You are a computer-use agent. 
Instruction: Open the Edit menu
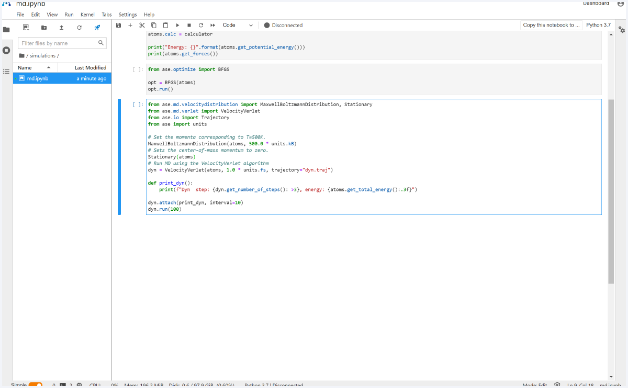pos(36,14)
